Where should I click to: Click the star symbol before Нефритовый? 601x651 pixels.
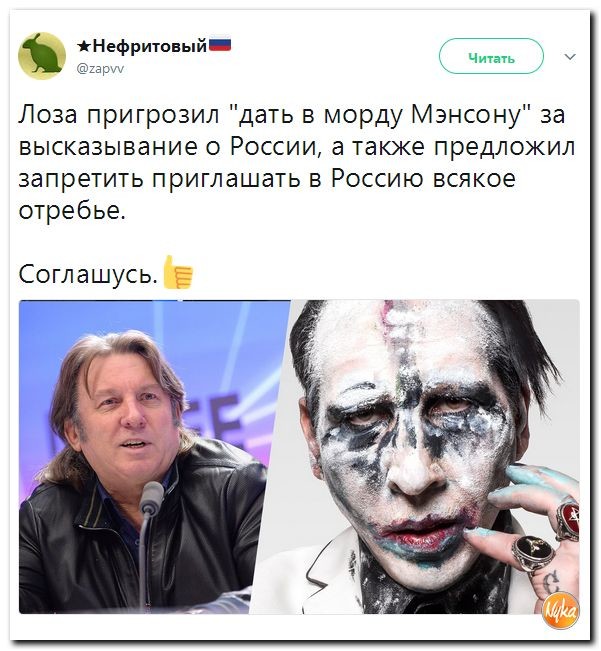pos(84,46)
